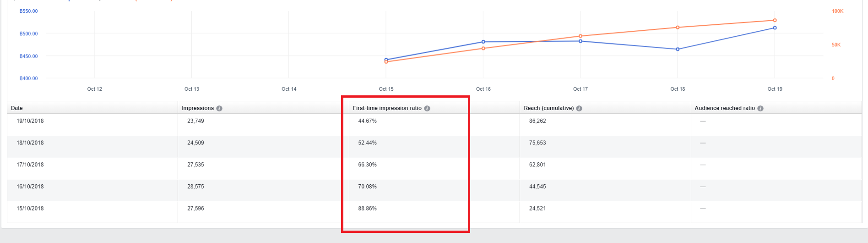Click the Reach (cumulative) header text
Viewport: 868px width, 243px height.
[x=548, y=108]
